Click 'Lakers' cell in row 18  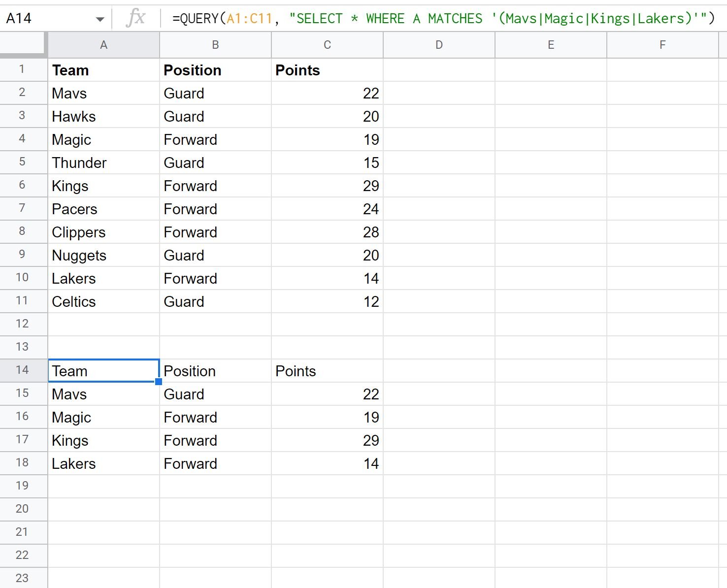point(103,463)
